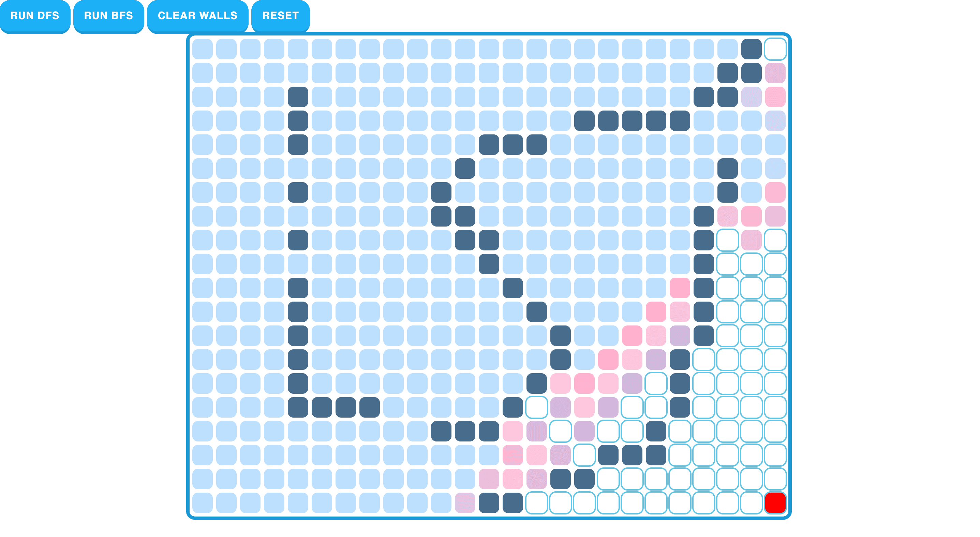Viewport: 980px width, 537px height.
Task: Select the CLEAR WALLS function
Action: click(196, 15)
